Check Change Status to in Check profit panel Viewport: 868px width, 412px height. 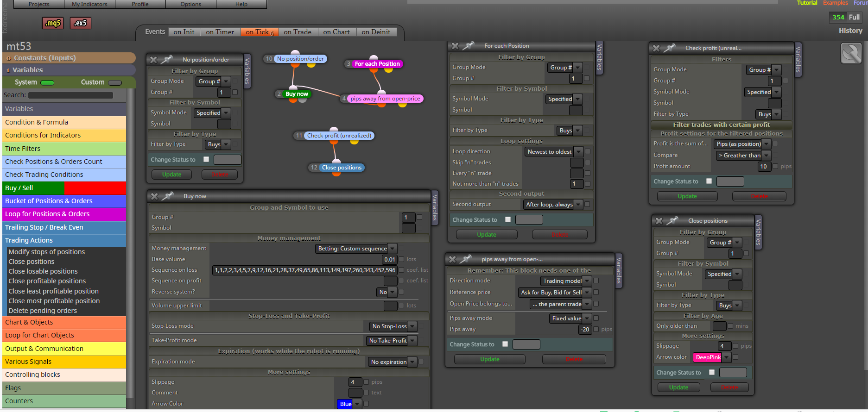tap(709, 181)
